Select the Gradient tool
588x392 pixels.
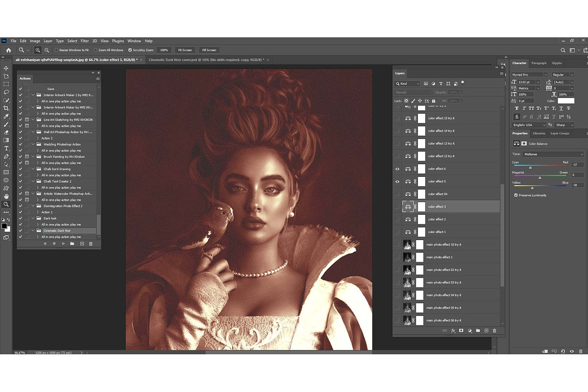coord(6,140)
